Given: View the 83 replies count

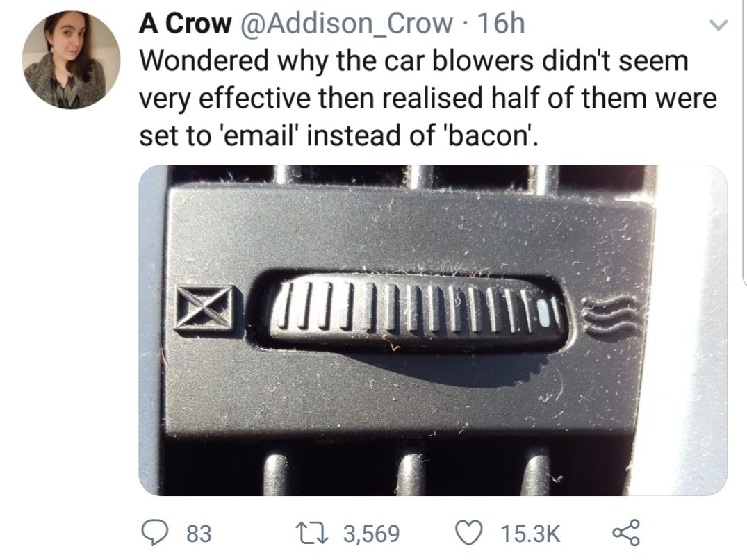Looking at the screenshot, I should click(x=198, y=534).
